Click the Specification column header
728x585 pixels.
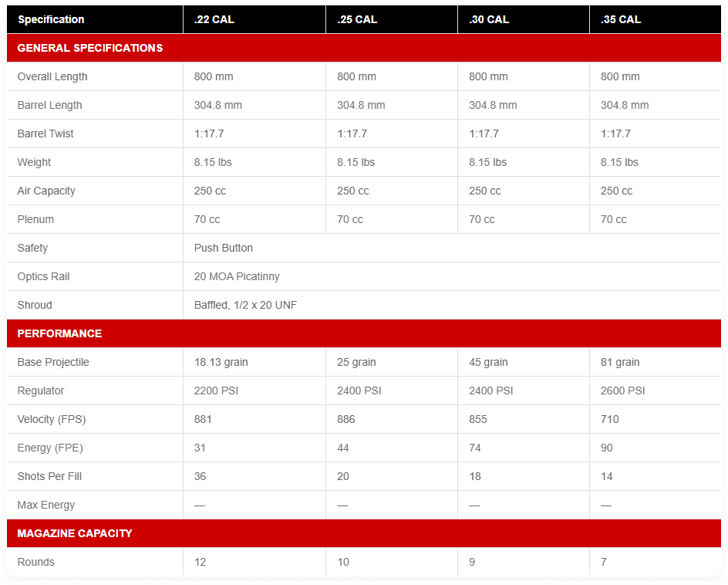tap(51, 19)
